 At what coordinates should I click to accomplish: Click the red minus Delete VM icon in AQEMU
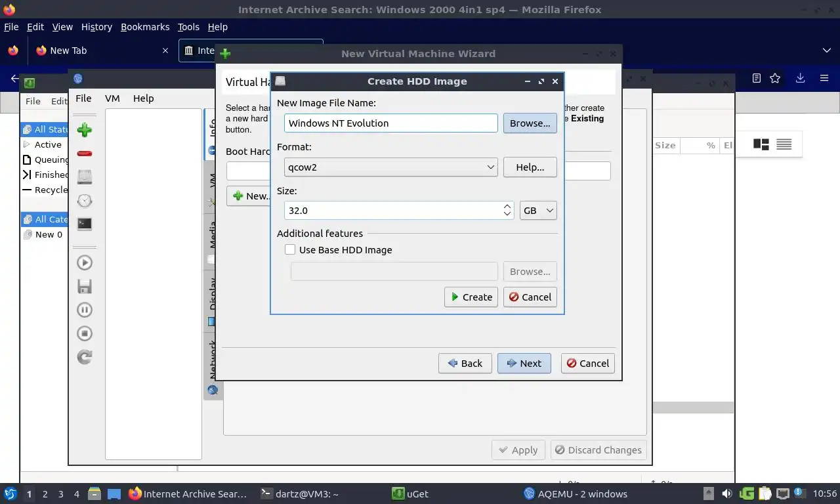click(x=85, y=154)
